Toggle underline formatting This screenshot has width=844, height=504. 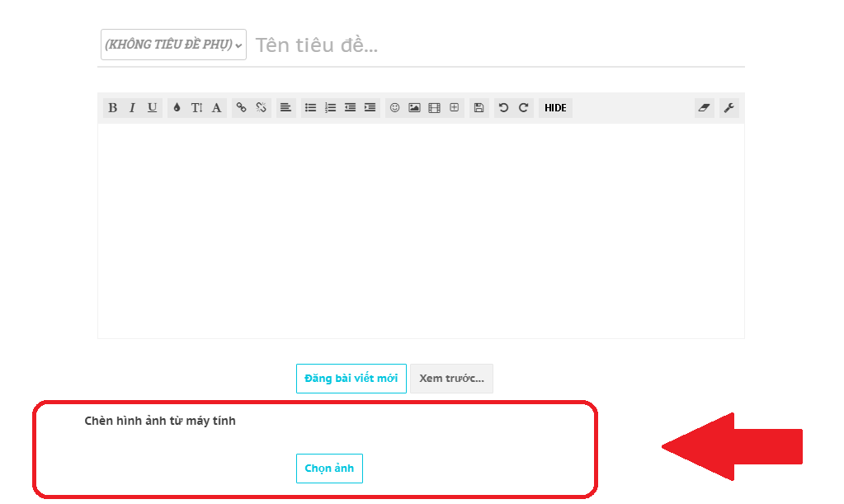pyautogui.click(x=152, y=107)
